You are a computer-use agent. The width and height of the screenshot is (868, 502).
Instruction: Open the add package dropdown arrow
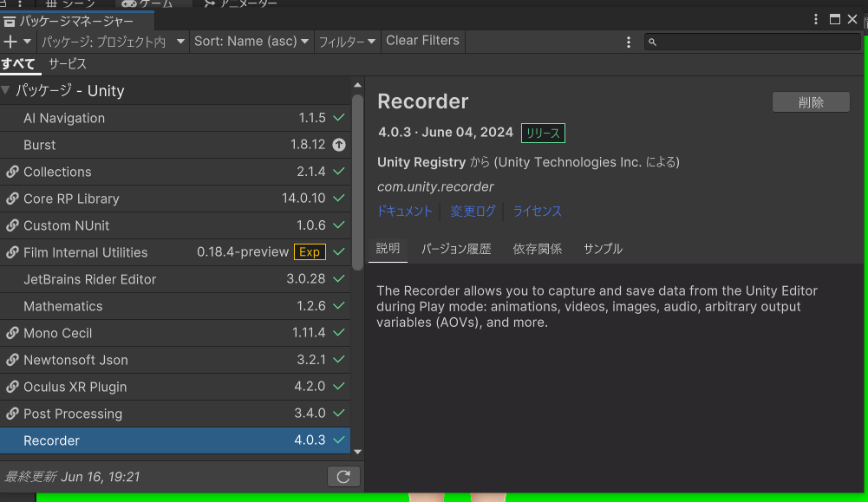(x=27, y=42)
